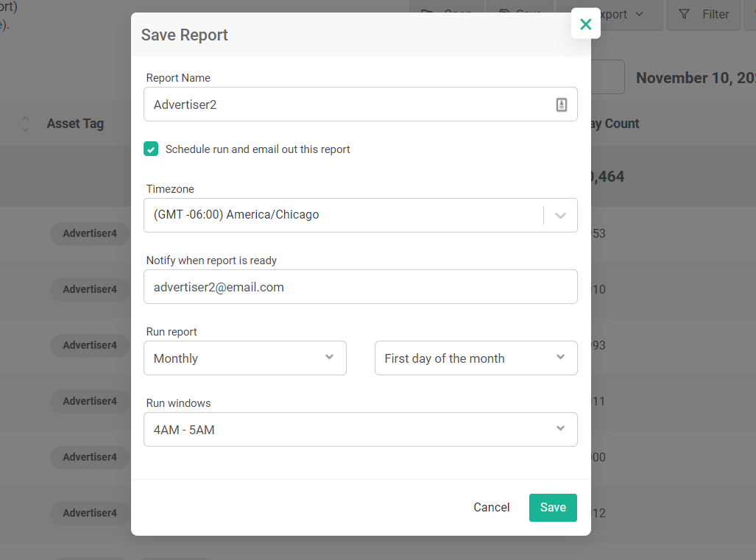This screenshot has width=756, height=560.
Task: Click the Report Name text field
Action: point(360,104)
